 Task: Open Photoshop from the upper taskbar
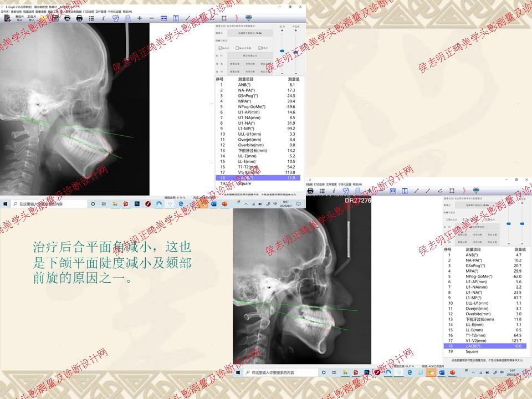pos(137,204)
